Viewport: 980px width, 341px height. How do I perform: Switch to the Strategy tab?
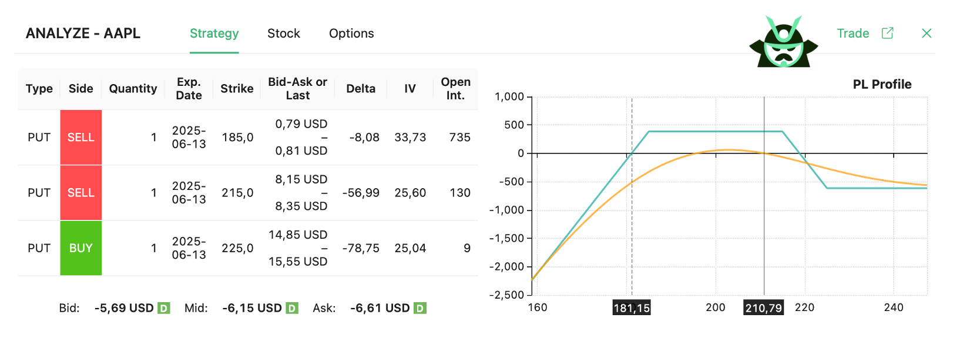pos(214,34)
